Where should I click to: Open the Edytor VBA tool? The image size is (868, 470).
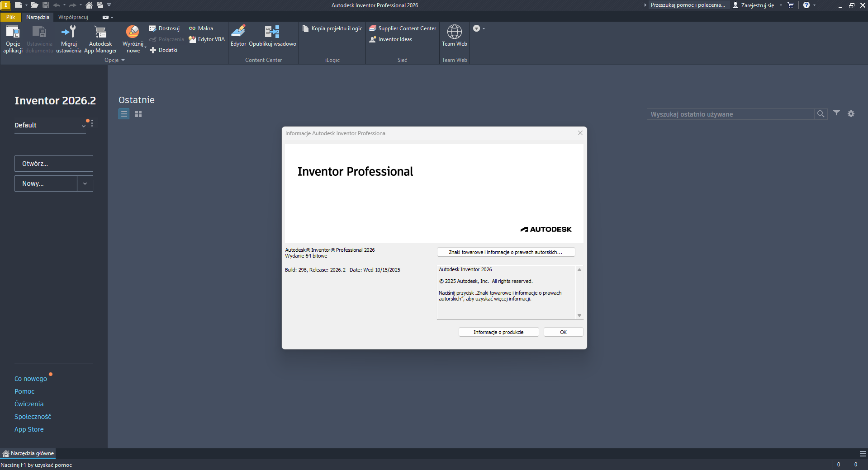207,39
